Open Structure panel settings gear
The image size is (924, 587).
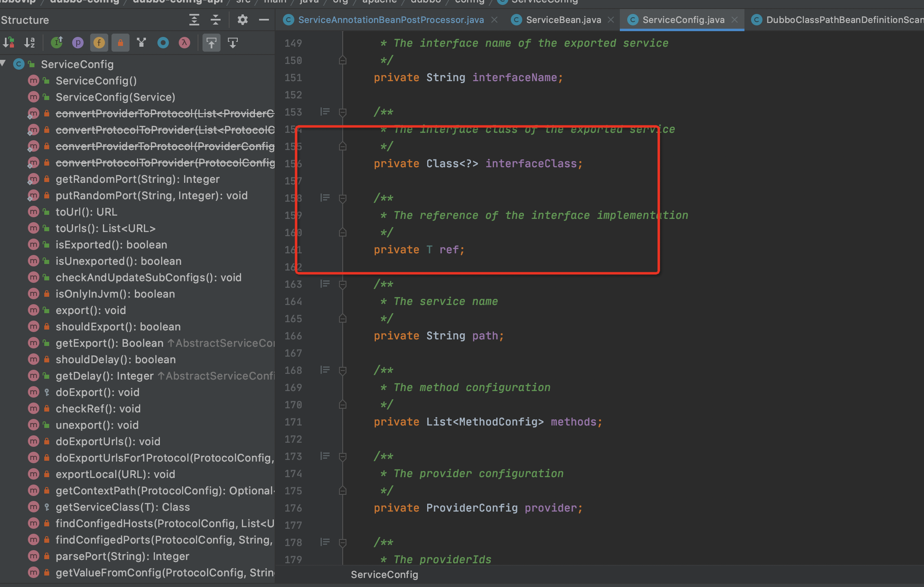243,20
